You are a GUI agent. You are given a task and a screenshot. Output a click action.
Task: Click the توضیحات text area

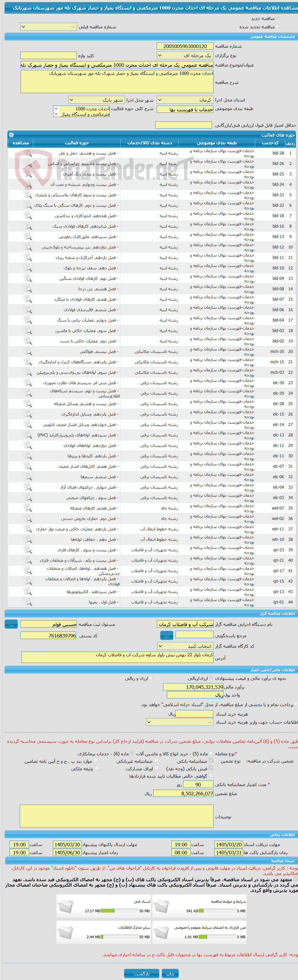[116, 816]
